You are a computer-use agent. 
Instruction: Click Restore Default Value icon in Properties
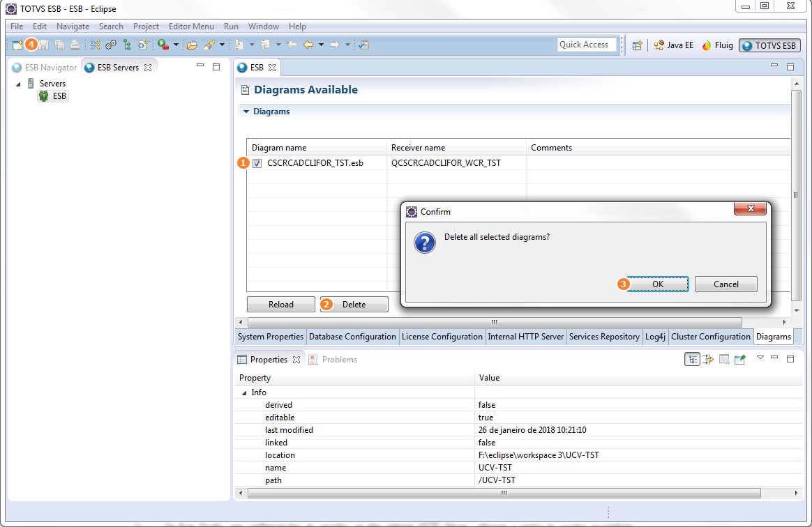point(724,359)
